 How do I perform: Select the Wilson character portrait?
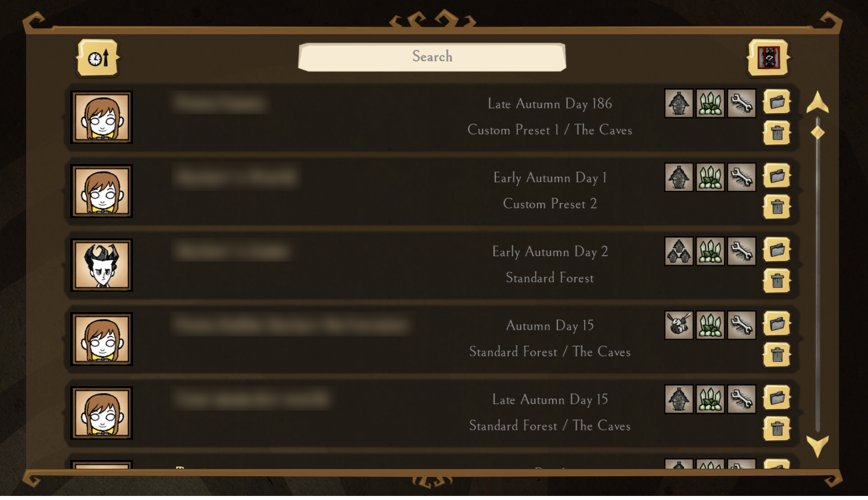click(x=102, y=265)
